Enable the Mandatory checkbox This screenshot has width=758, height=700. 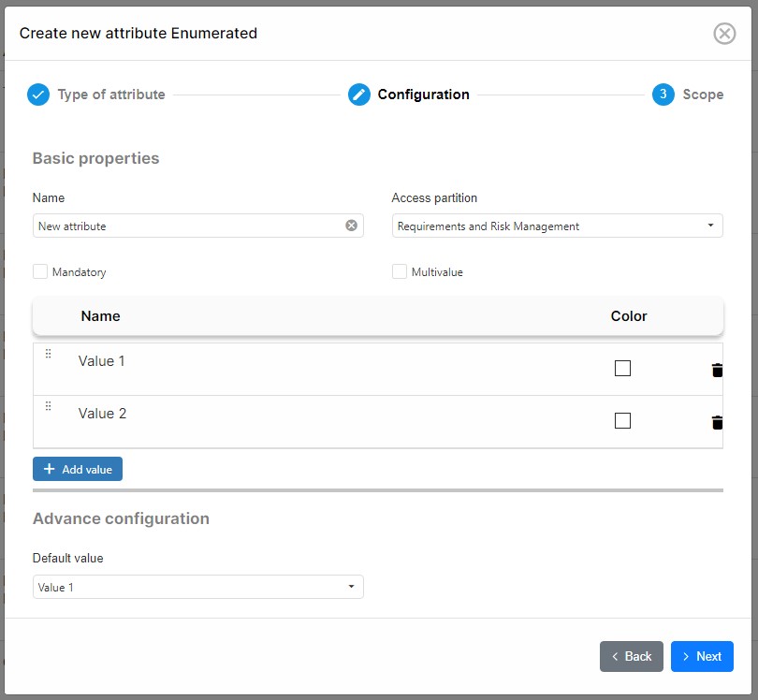pos(40,271)
